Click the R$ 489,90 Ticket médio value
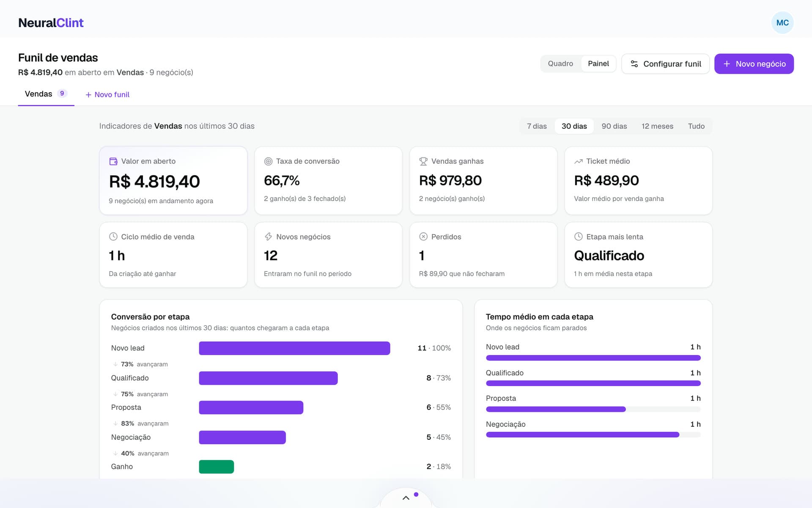Screen dimensions: 812x508 point(606,180)
